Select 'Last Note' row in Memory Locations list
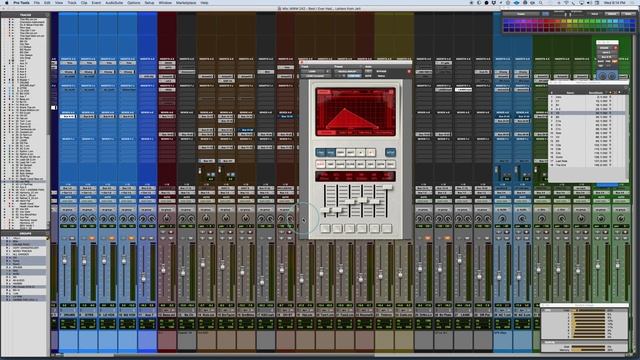This screenshot has height=360, width=640. click(x=586, y=161)
